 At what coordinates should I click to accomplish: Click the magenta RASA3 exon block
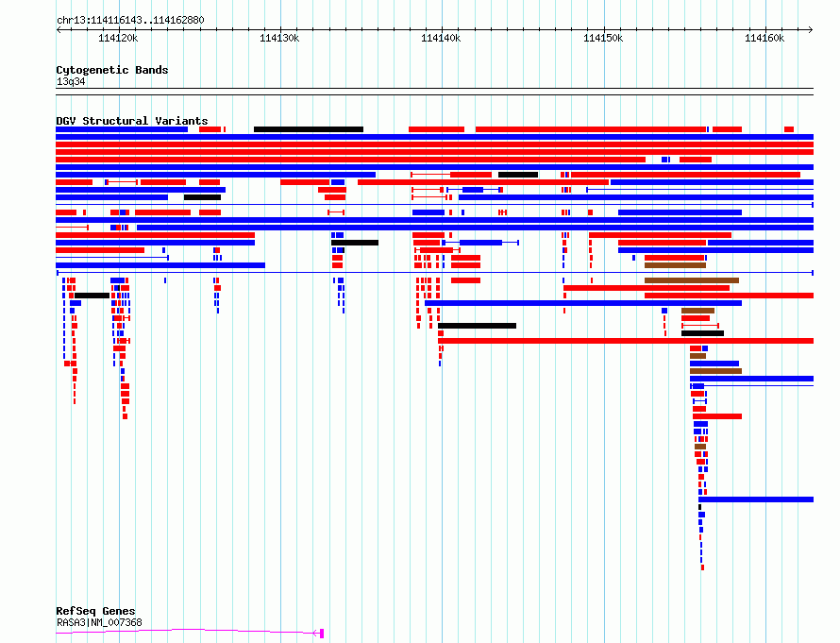pyautogui.click(x=322, y=634)
